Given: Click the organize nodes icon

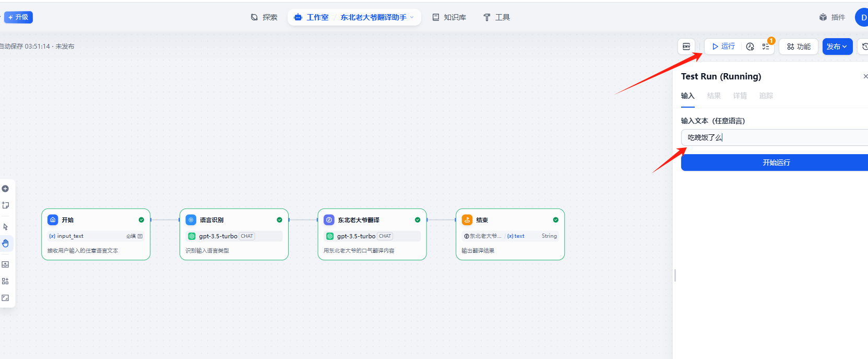Looking at the screenshot, I should click(5, 281).
